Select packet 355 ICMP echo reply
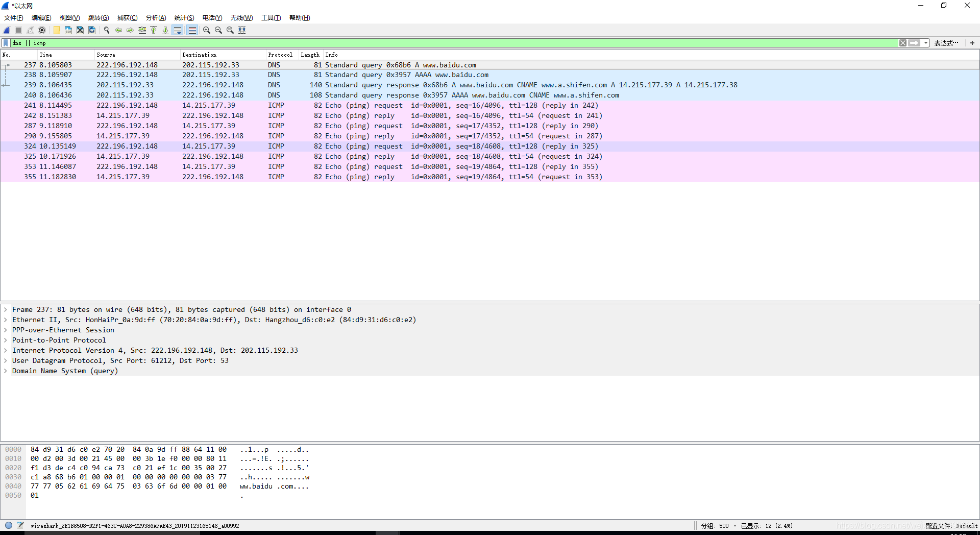The image size is (980, 535). (x=490, y=177)
